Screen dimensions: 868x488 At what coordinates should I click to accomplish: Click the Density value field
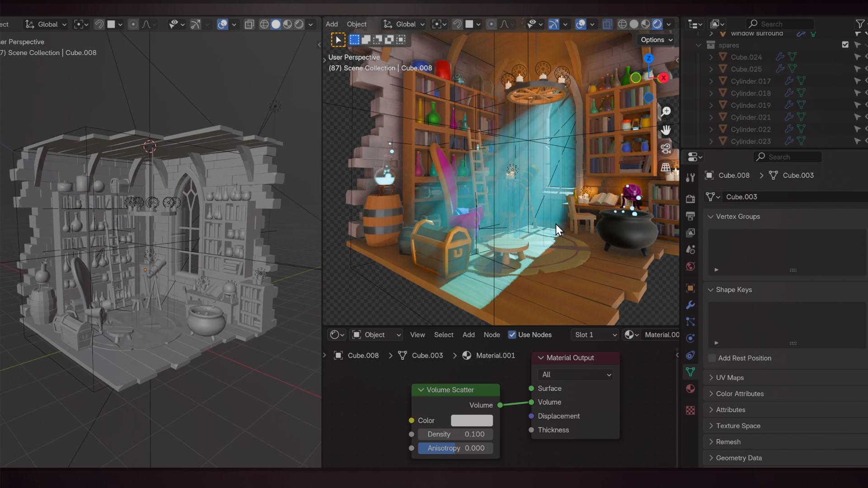455,434
